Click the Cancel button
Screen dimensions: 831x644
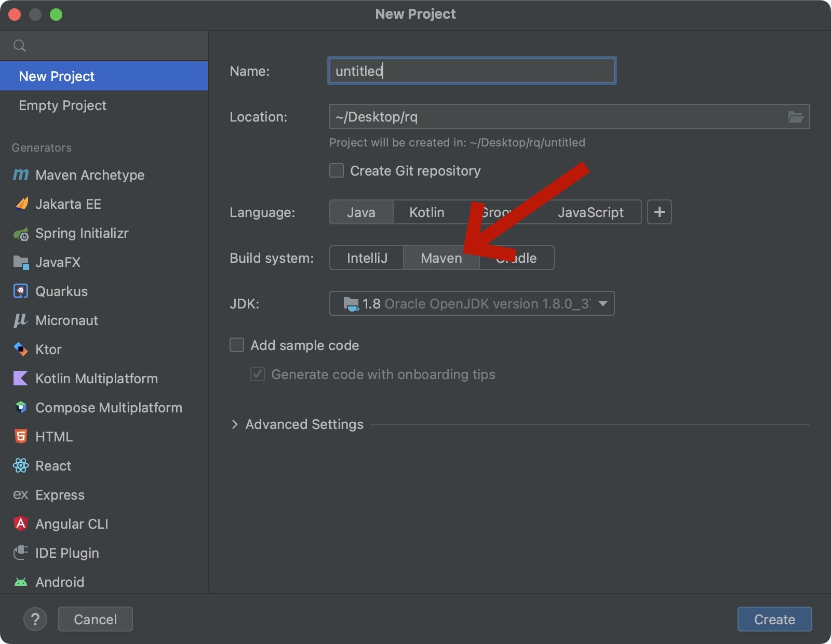96,619
